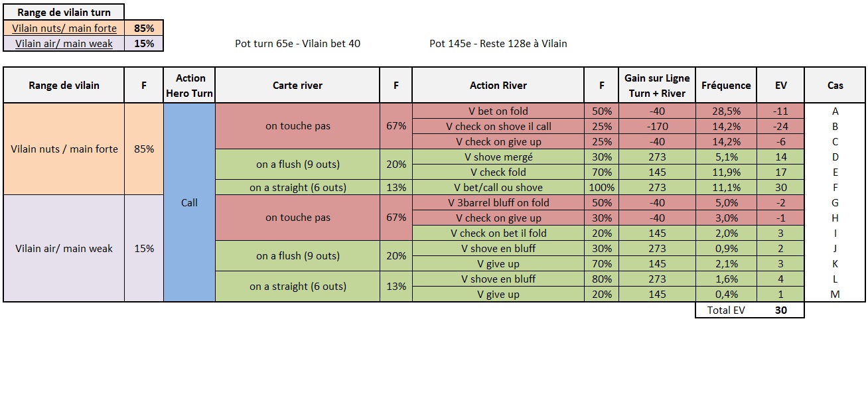Click the "Carte river" column header
Image resolution: width=868 pixels, height=404 pixels.
click(x=297, y=86)
